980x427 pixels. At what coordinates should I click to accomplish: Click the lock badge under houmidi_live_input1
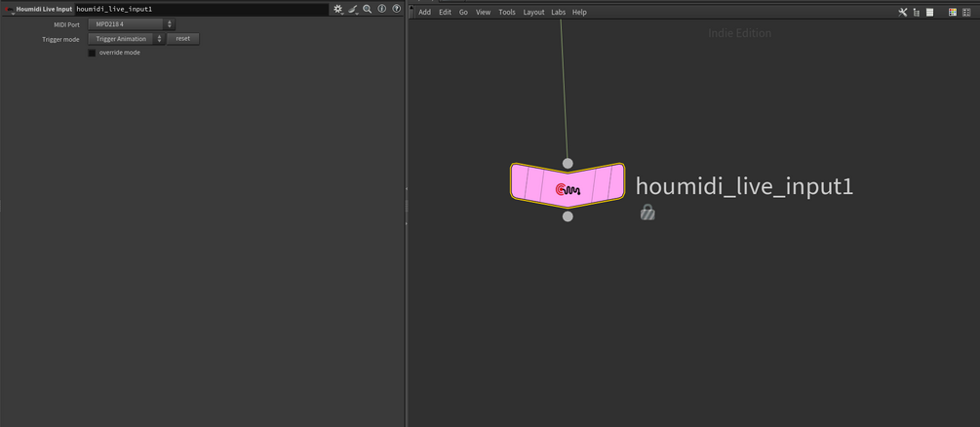point(648,213)
